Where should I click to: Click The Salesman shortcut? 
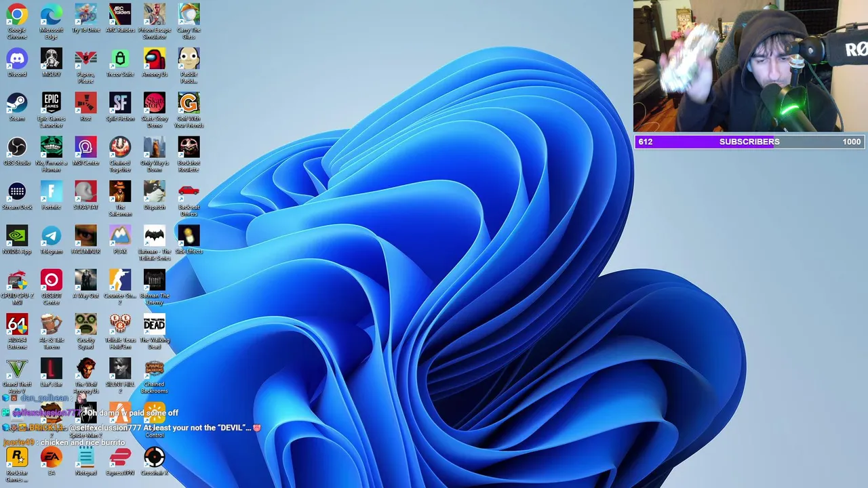click(x=120, y=199)
